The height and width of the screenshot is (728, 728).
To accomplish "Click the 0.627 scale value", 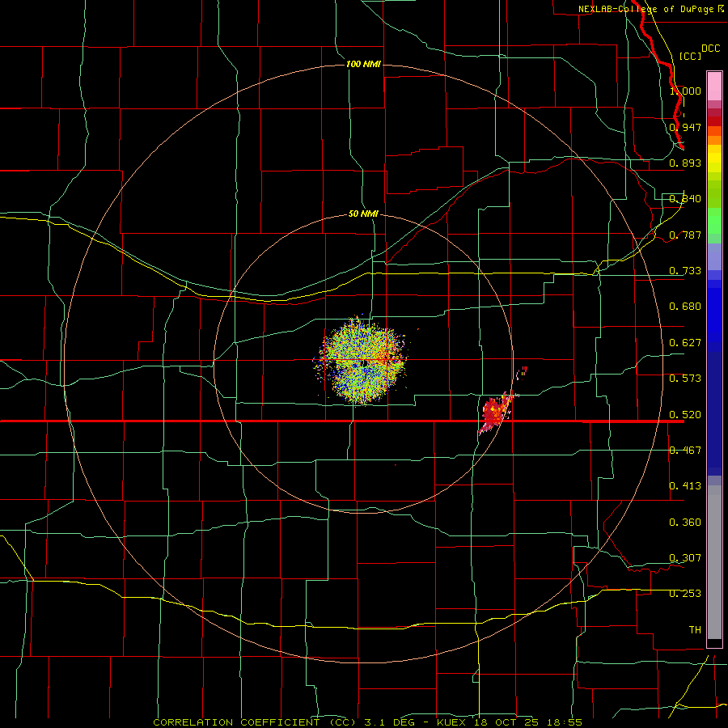I will click(685, 343).
